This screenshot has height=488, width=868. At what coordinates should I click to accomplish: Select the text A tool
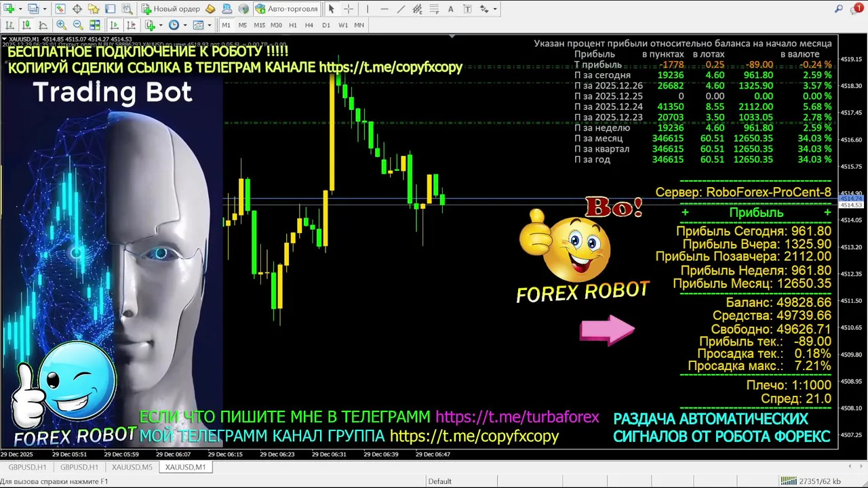pyautogui.click(x=450, y=9)
